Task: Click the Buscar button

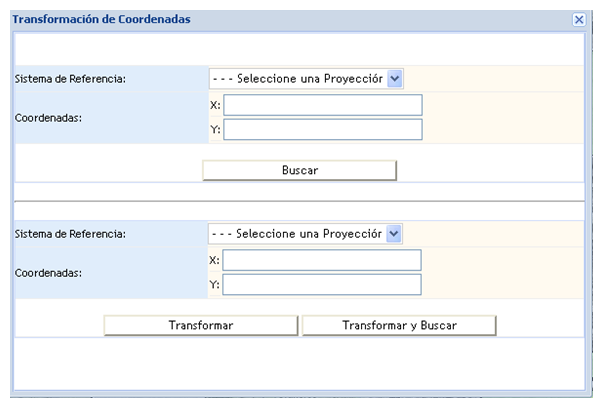Action: 299,170
